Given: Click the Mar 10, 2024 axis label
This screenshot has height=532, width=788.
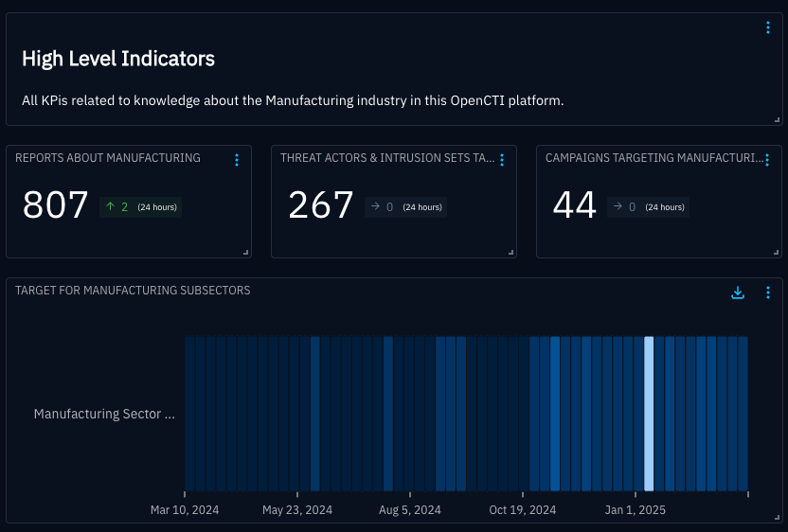Looking at the screenshot, I should (x=185, y=510).
